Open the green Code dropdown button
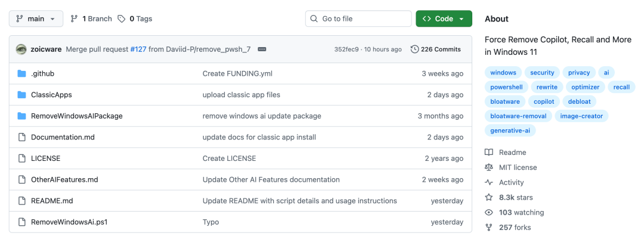This screenshot has height=239, width=644. tap(444, 18)
